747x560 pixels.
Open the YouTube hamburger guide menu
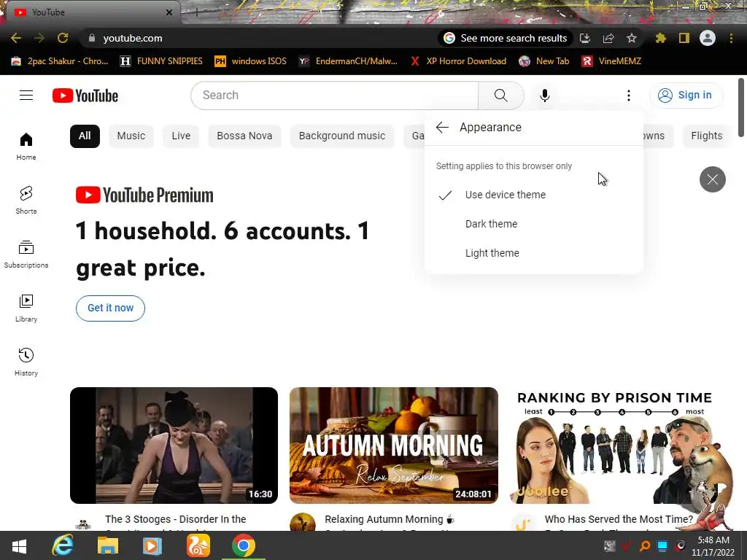[26, 96]
